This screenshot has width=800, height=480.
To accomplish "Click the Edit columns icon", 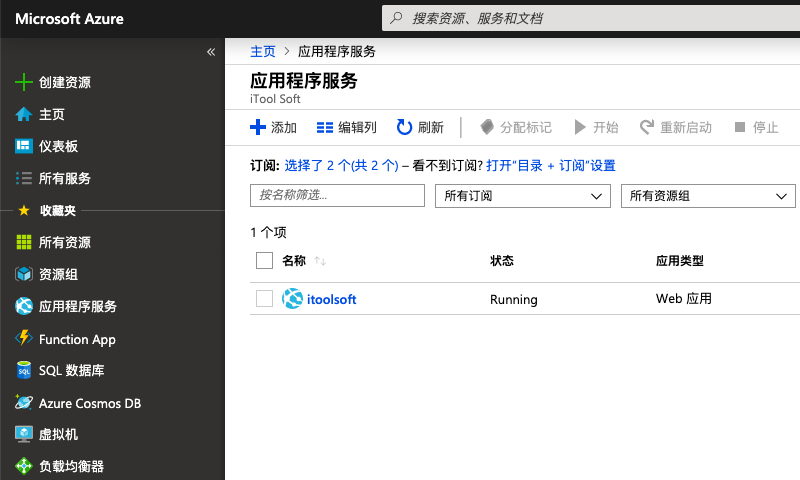I will 324,128.
